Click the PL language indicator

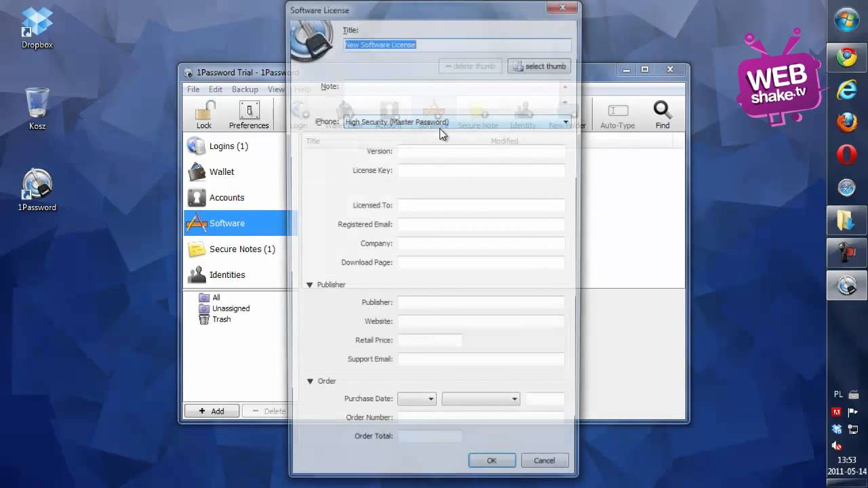(x=838, y=394)
